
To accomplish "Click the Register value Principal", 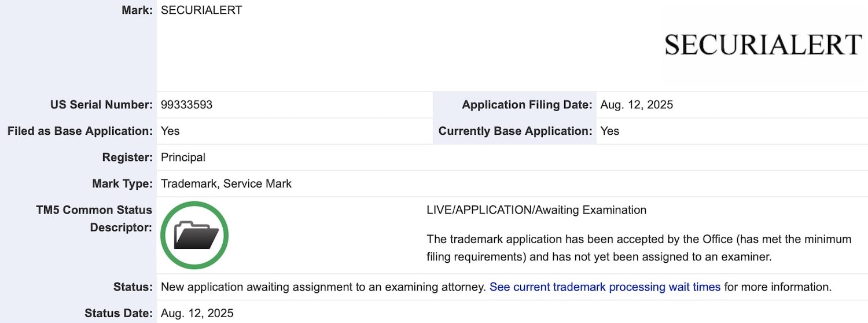I will pyautogui.click(x=183, y=157).
